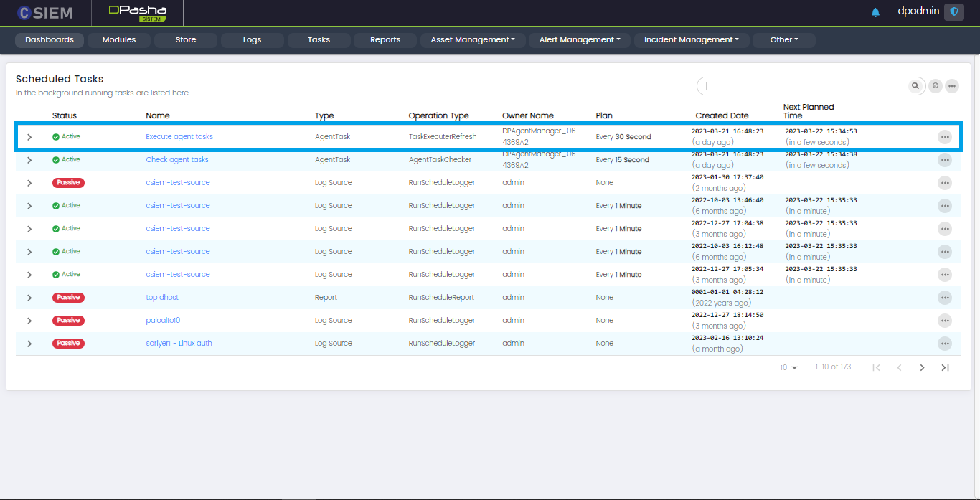Open the rows-per-page dropdown
Screen dimensions: 980x500
[789, 367]
